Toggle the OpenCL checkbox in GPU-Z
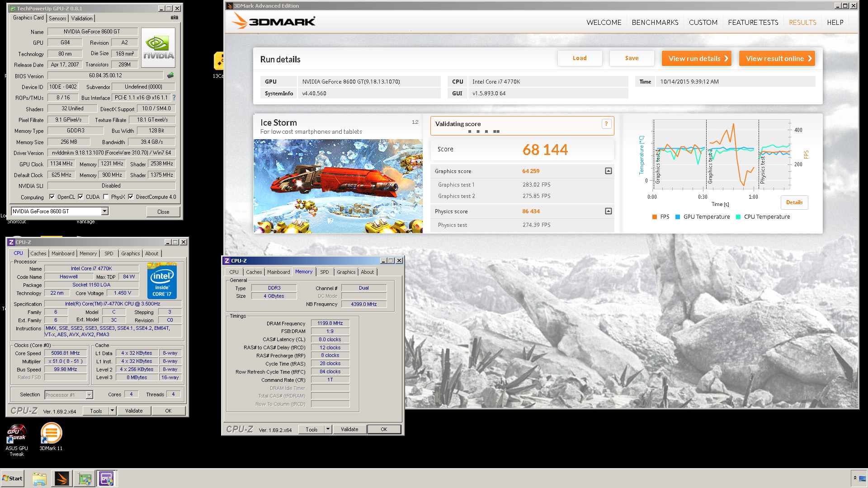868x488 pixels. [52, 197]
